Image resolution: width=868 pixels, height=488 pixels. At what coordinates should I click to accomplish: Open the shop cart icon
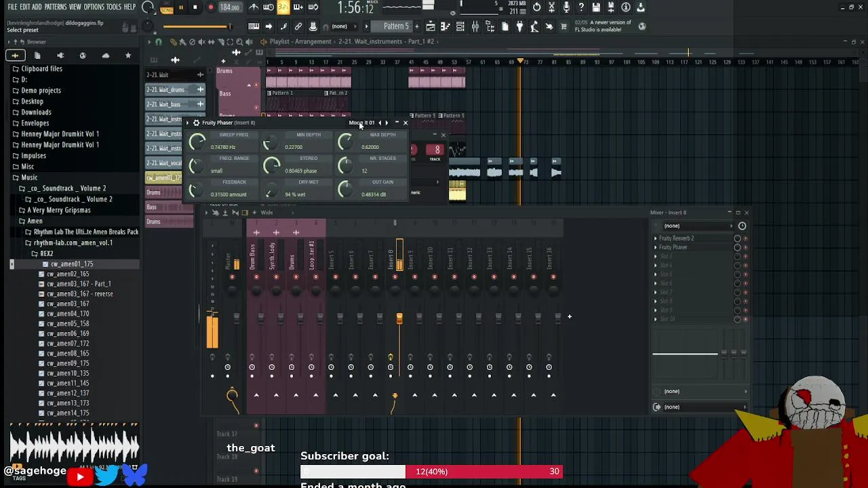(x=565, y=26)
